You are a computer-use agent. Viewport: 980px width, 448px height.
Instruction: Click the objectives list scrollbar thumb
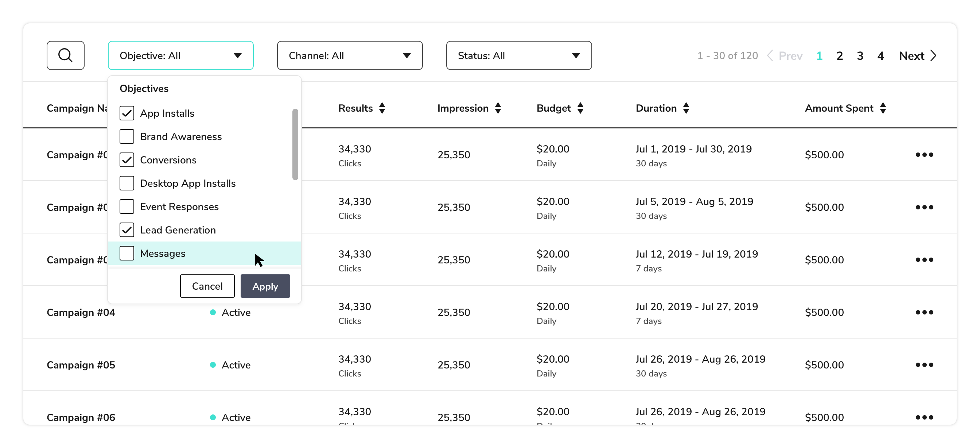tap(295, 144)
